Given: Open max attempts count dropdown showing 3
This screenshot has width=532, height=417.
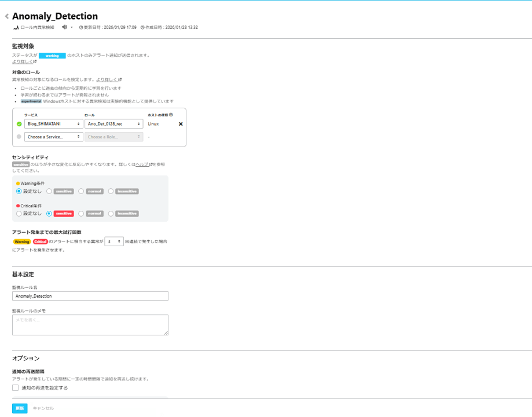Looking at the screenshot, I should coord(114,241).
